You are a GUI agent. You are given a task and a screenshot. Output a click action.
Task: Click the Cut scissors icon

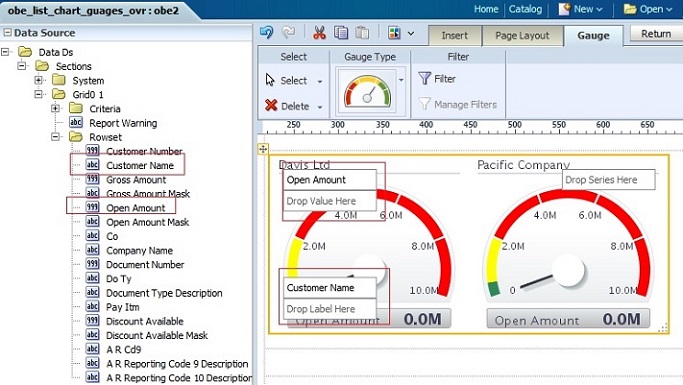pos(319,33)
